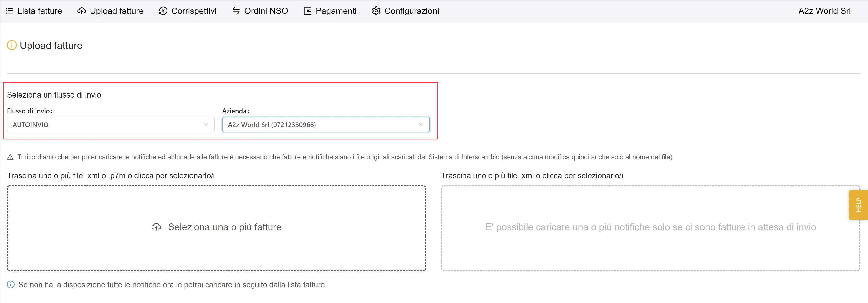Click the list icon beside Lista fatture
This screenshot has width=868, height=303.
pos(10,11)
